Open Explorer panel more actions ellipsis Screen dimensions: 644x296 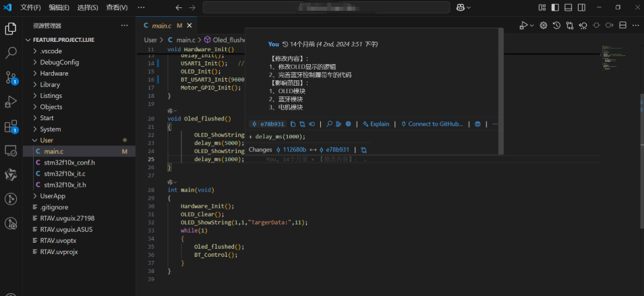125,26
